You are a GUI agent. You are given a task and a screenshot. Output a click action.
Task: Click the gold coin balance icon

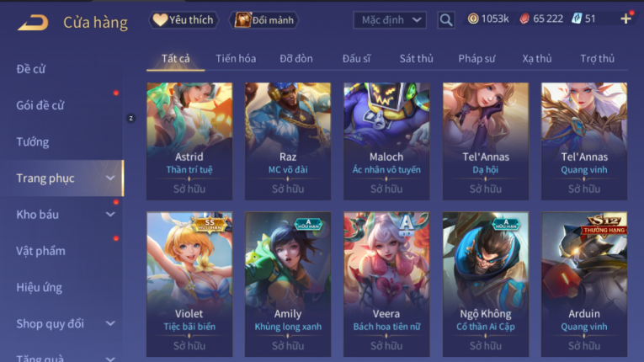click(473, 19)
